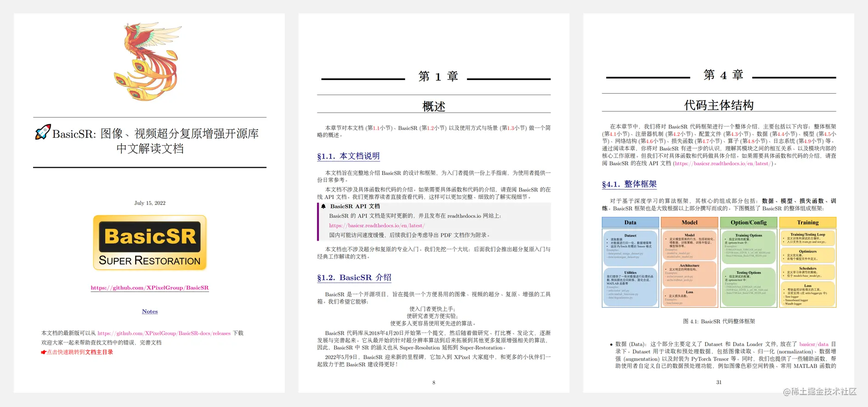Click the Training Options box
Image resolution: width=868 pixels, height=407 pixels.
pyautogui.click(x=749, y=248)
